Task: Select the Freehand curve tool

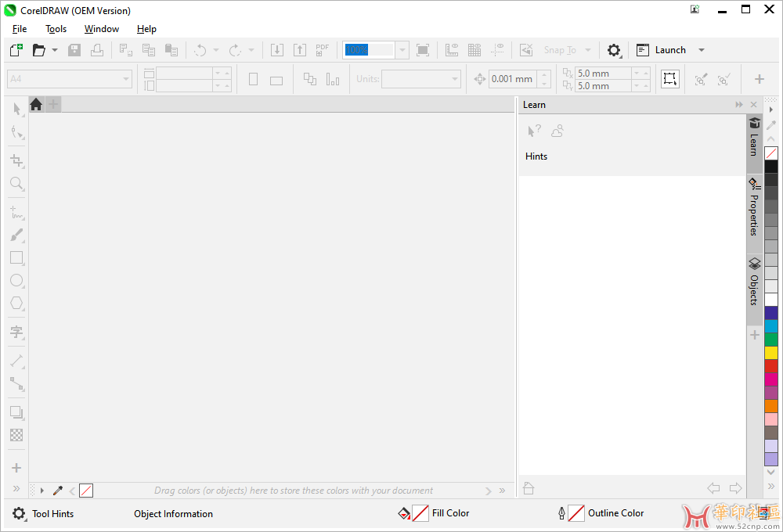Action: [x=17, y=212]
